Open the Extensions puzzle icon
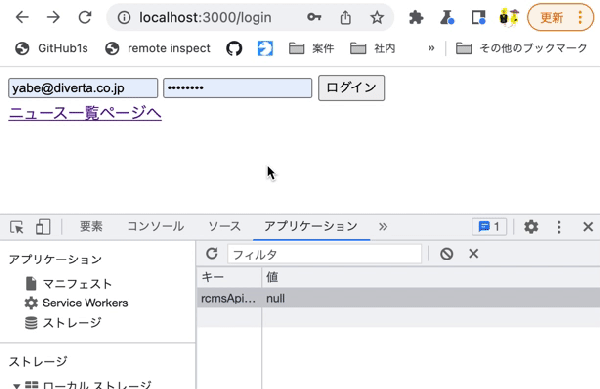This screenshot has height=389, width=600. coord(416,18)
